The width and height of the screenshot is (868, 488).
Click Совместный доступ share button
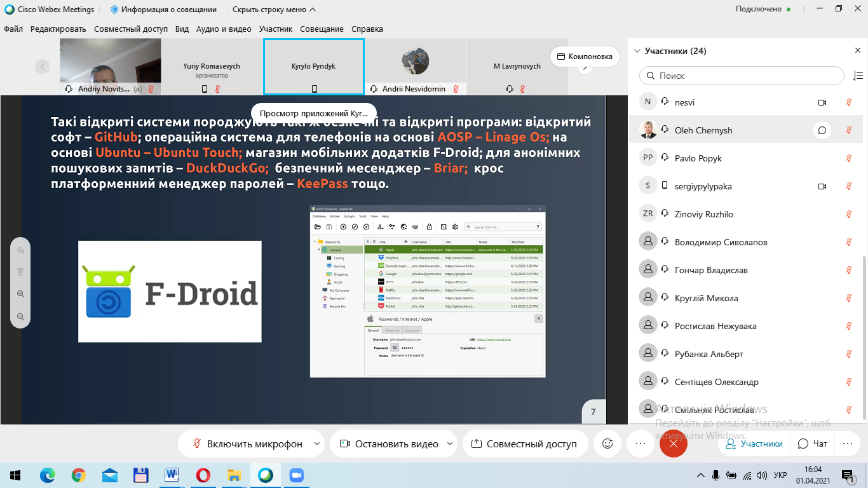[x=524, y=444]
